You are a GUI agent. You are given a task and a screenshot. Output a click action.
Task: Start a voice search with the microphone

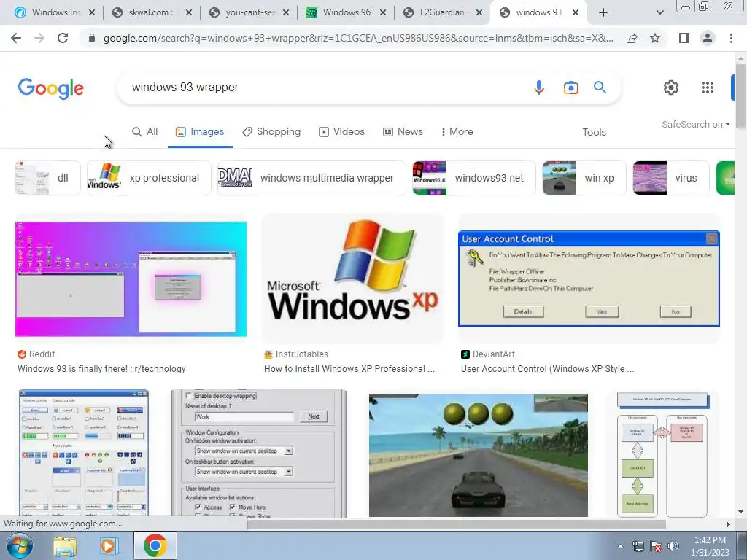click(x=539, y=87)
